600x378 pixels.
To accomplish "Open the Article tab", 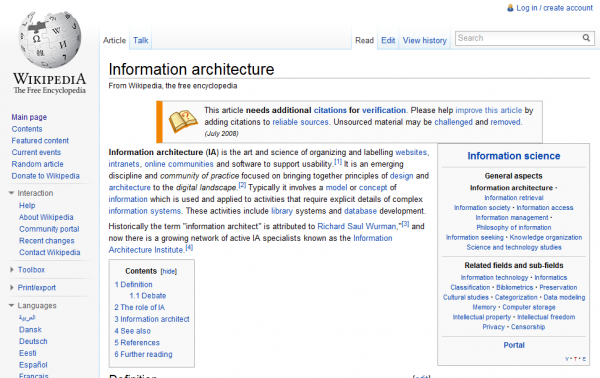I will coord(114,40).
